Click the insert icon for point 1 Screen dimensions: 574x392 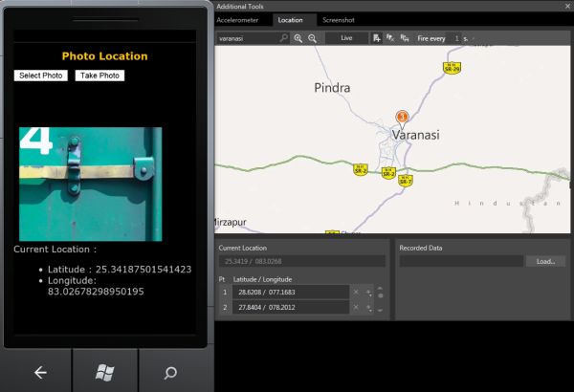coord(368,293)
